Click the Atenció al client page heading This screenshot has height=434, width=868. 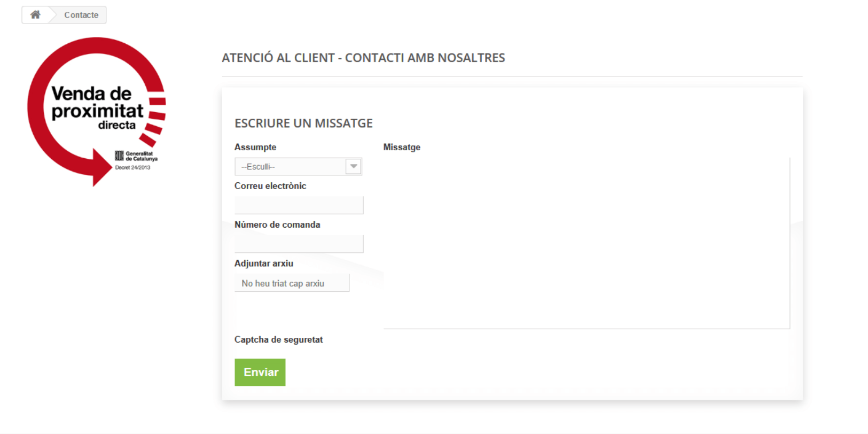363,58
